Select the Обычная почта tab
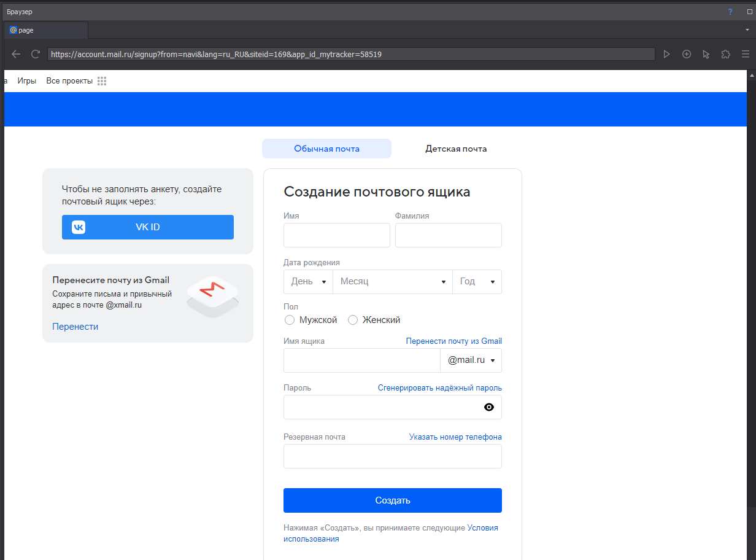The height and width of the screenshot is (560, 756). coord(326,149)
